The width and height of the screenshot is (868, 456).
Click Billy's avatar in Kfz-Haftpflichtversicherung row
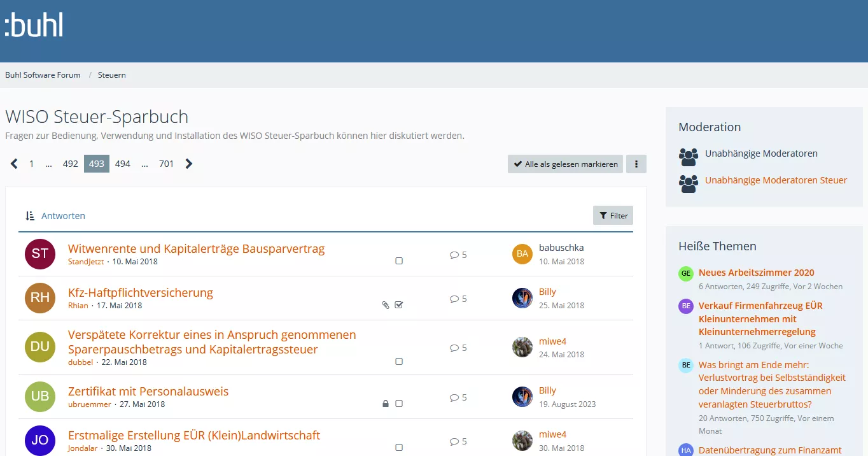tap(522, 298)
